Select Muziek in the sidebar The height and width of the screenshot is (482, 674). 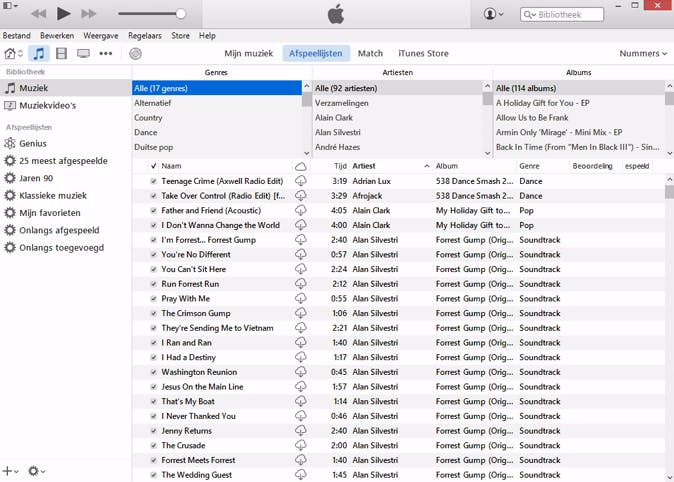(65, 88)
